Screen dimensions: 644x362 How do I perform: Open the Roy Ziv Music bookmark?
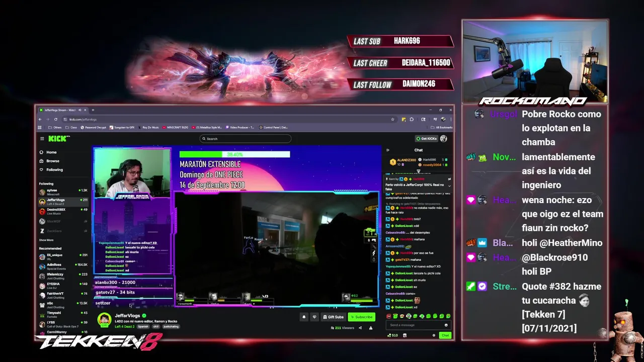click(x=148, y=127)
